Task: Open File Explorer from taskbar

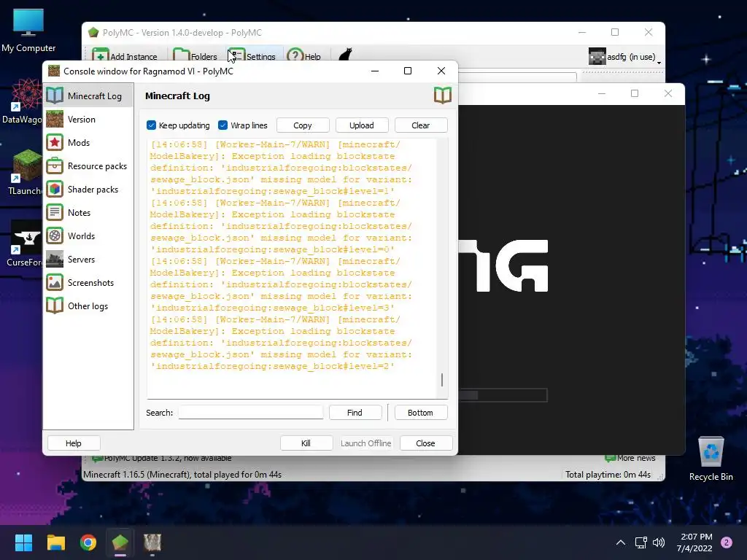Action: (55, 542)
